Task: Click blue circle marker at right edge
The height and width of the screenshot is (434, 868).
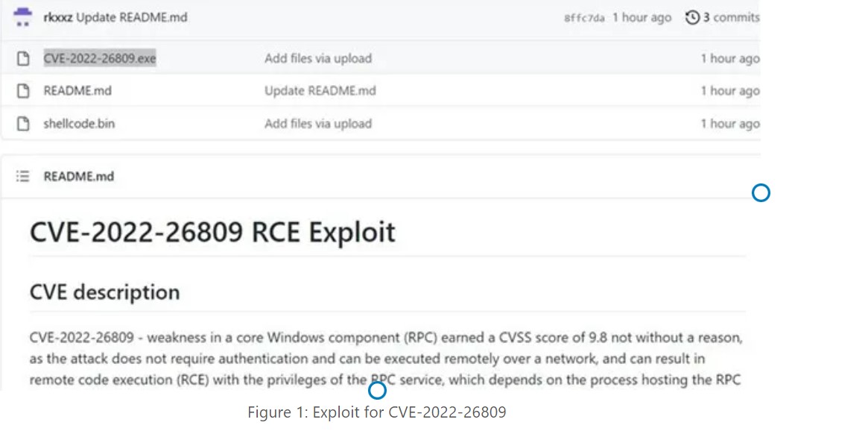Action: [761, 193]
